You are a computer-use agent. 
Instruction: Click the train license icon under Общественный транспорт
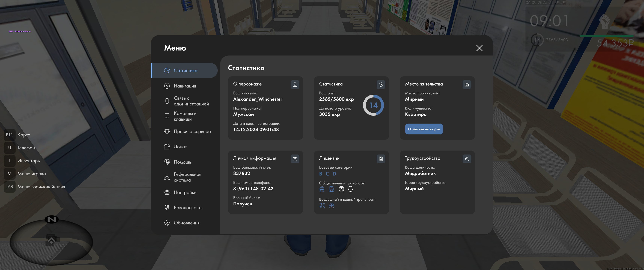point(341,189)
